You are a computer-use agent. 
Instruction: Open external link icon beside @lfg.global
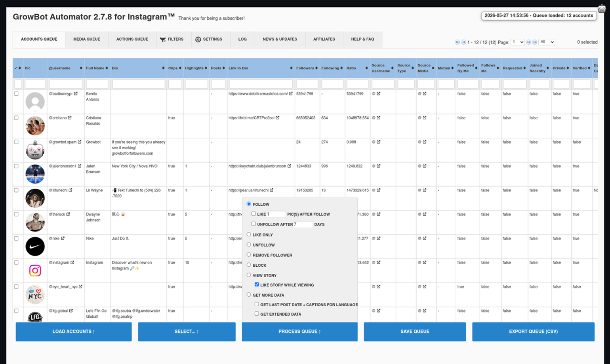click(x=71, y=311)
